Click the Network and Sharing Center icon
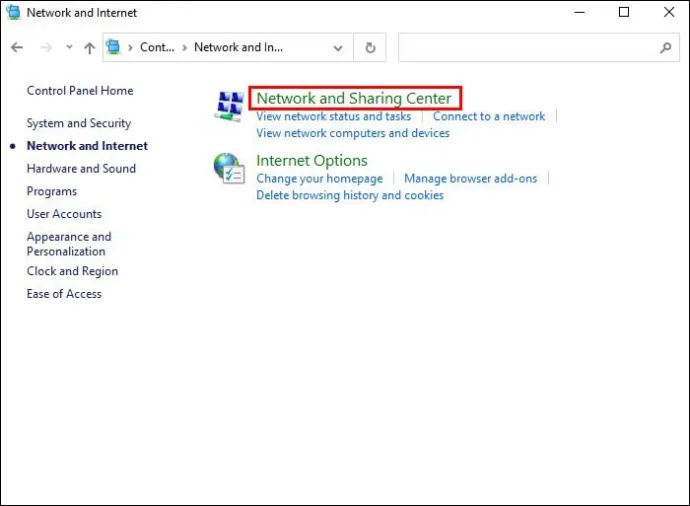690x506 pixels. [x=230, y=106]
